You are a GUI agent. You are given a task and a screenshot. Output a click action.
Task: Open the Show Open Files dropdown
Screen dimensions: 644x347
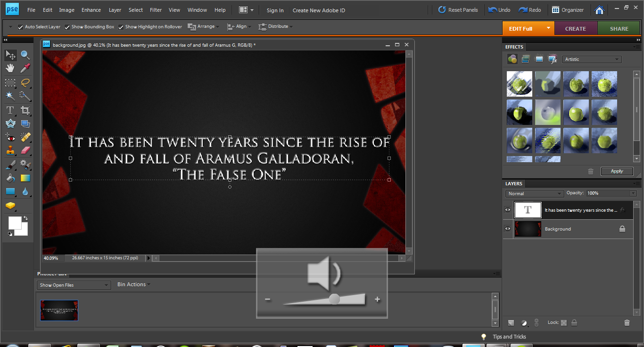point(74,285)
